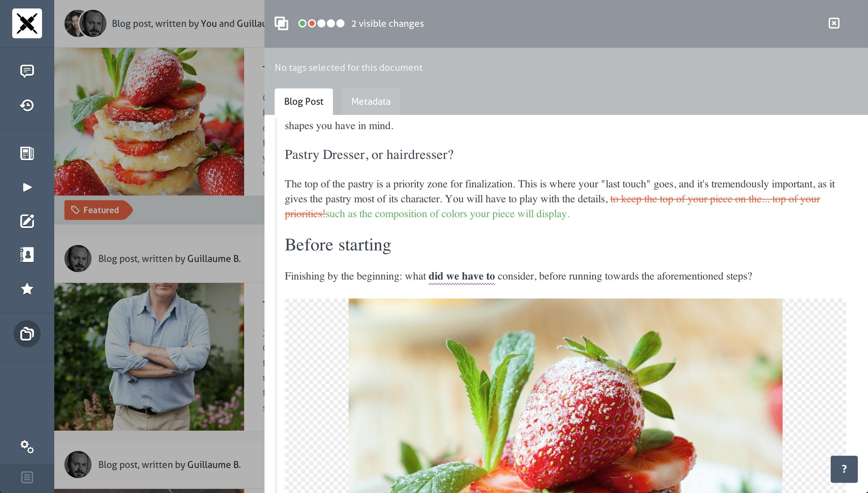Switch to the Metadata tab
Image resolution: width=868 pixels, height=493 pixels.
click(x=371, y=102)
